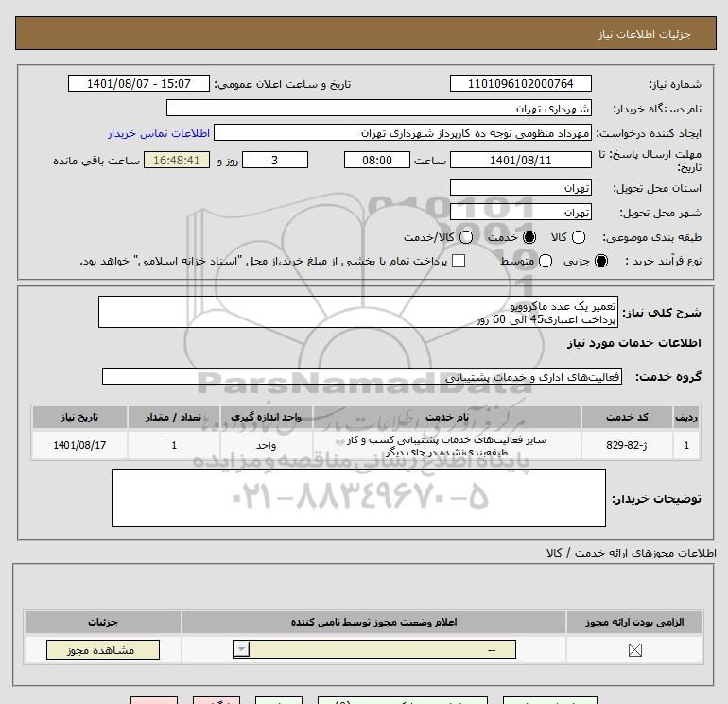Click the buyer organization field شهرداری تهران
The width and height of the screenshot is (728, 704).
(x=379, y=108)
